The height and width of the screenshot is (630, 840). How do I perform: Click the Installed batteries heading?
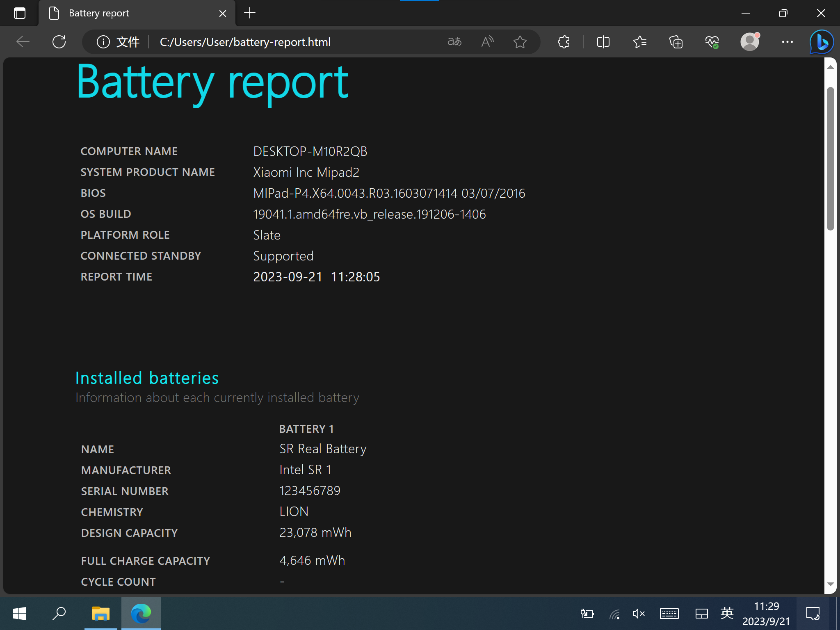point(147,378)
